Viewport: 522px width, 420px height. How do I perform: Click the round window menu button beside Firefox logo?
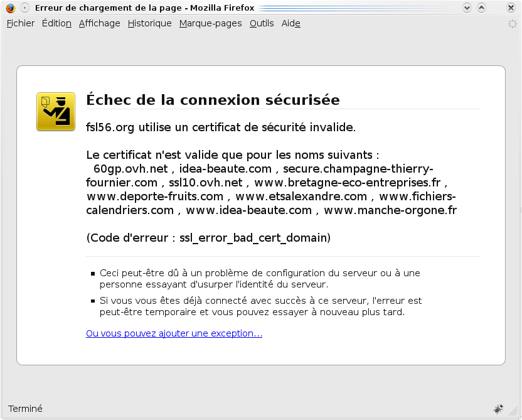pyautogui.click(x=24, y=8)
